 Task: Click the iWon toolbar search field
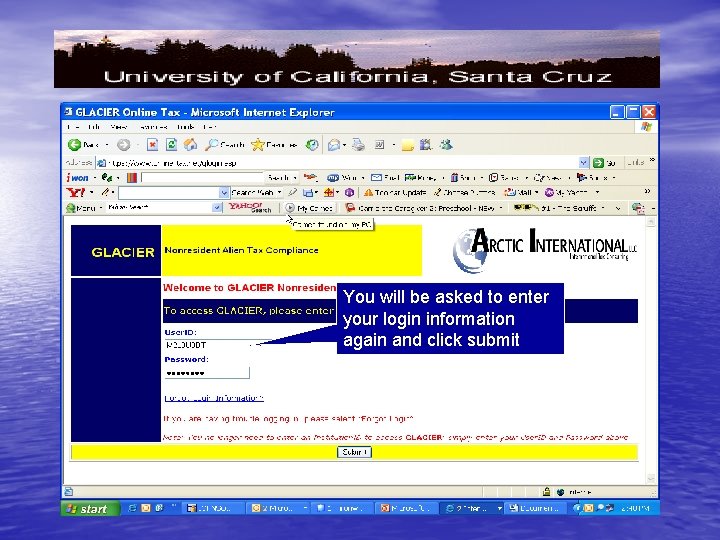pyautogui.click(x=202, y=177)
